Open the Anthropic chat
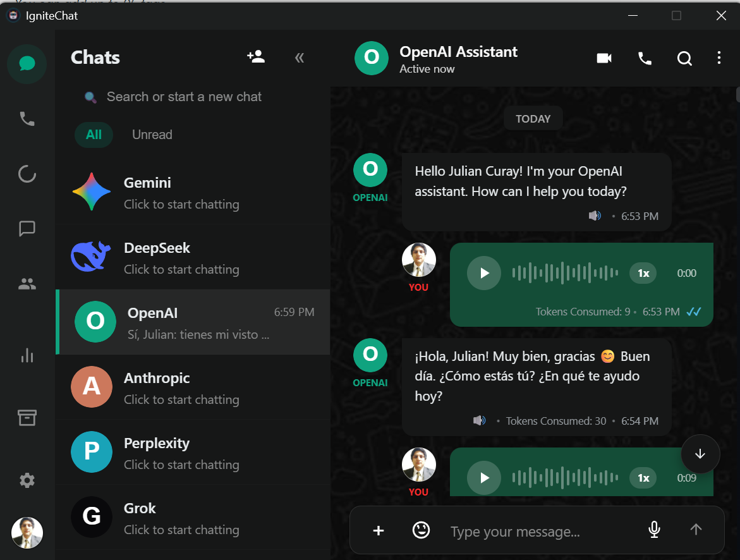Screen dimensions: 740x560 [x=193, y=387]
